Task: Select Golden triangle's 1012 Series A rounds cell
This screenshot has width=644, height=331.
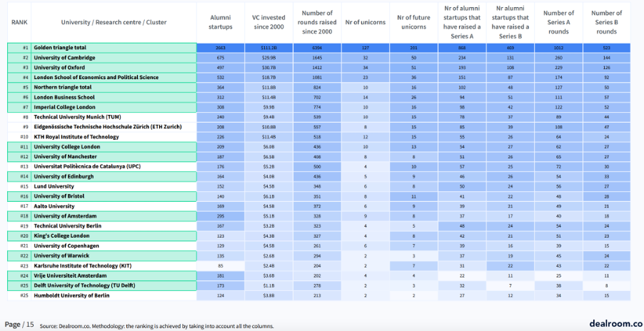Action: point(558,48)
